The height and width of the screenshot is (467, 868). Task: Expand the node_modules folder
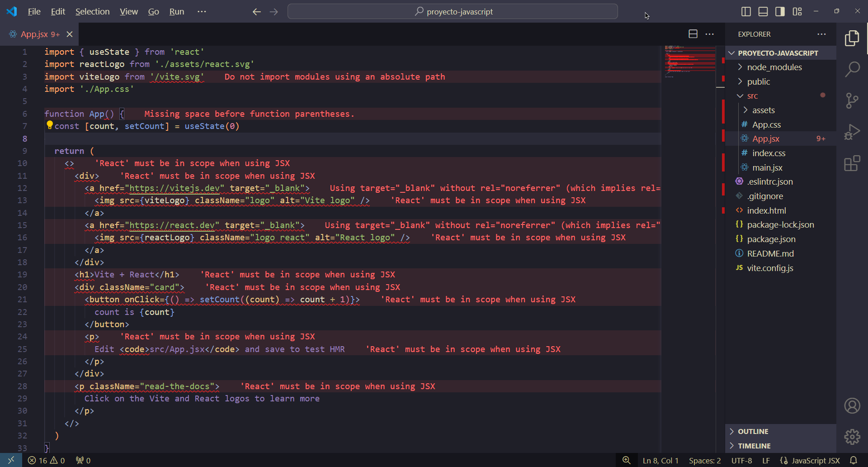click(774, 67)
